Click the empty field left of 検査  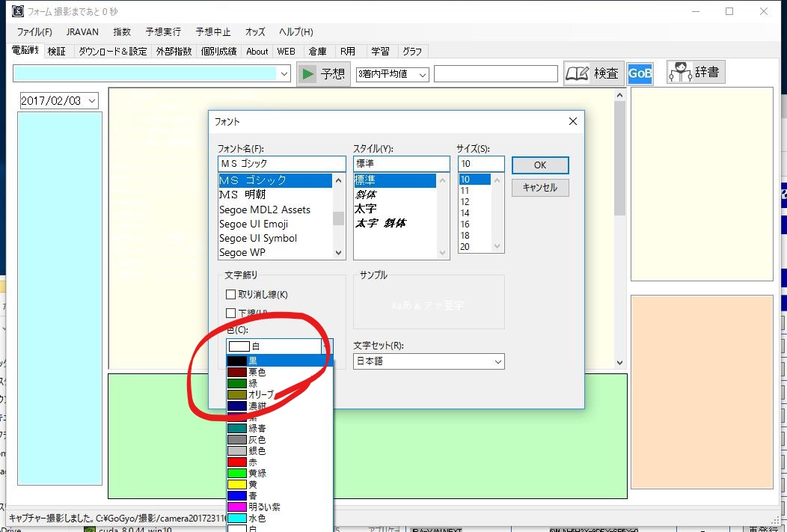click(496, 74)
